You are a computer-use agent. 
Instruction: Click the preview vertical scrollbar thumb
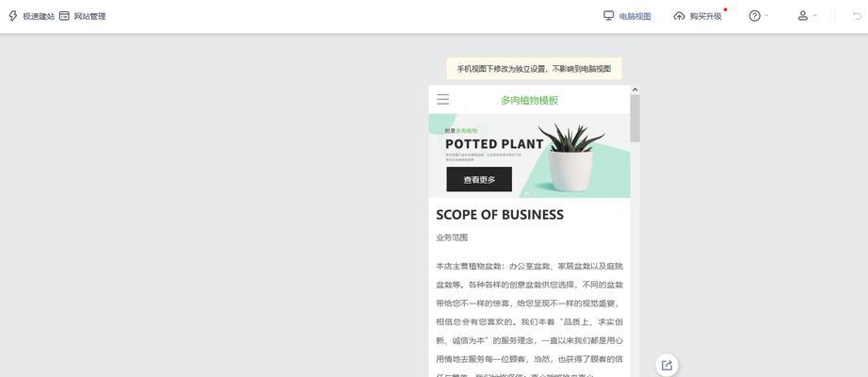[x=635, y=118]
